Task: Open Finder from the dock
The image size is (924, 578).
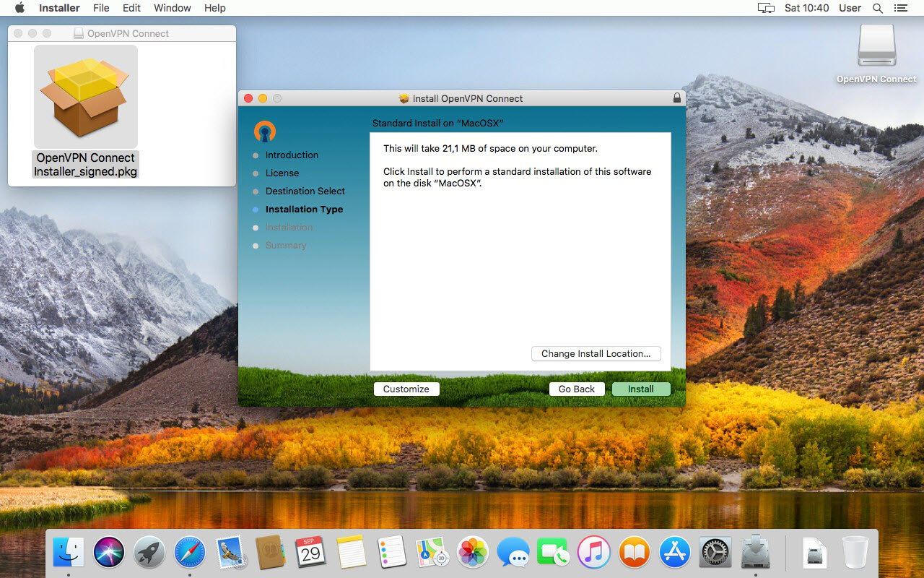Action: (x=69, y=553)
